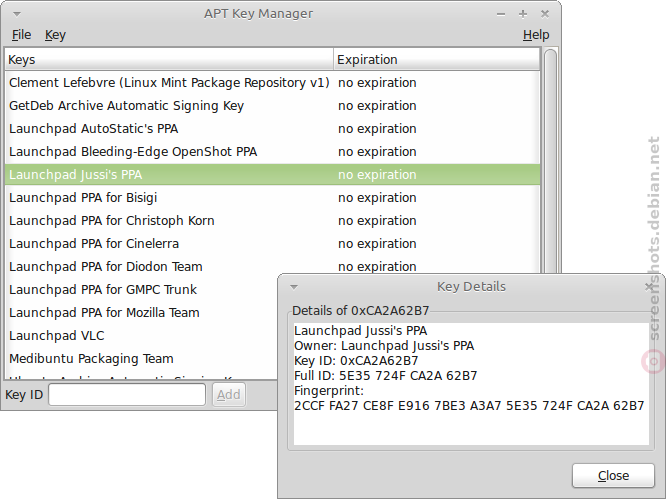Click the Owner line in Key Details
The image size is (666, 499).
[384, 346]
